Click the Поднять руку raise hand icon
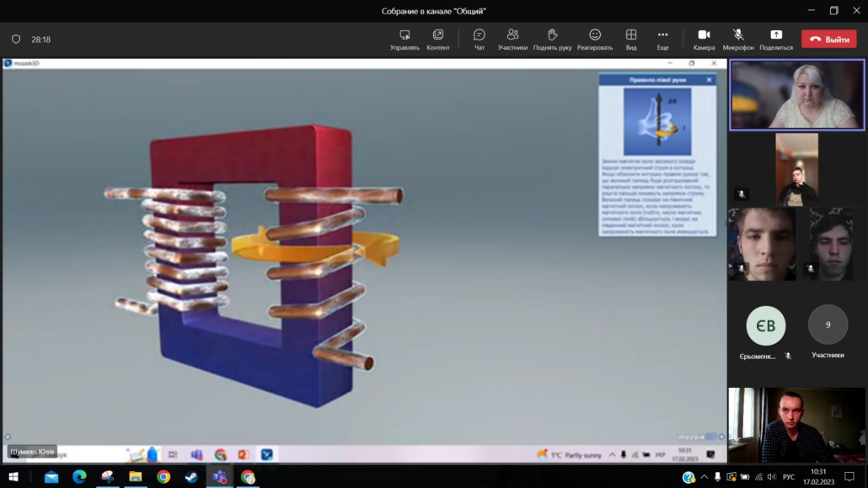 point(552,35)
